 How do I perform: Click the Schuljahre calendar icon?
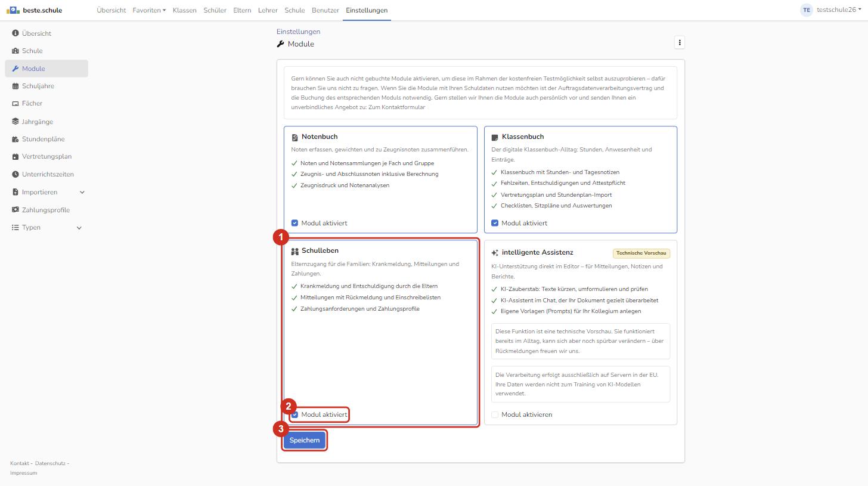coord(15,86)
